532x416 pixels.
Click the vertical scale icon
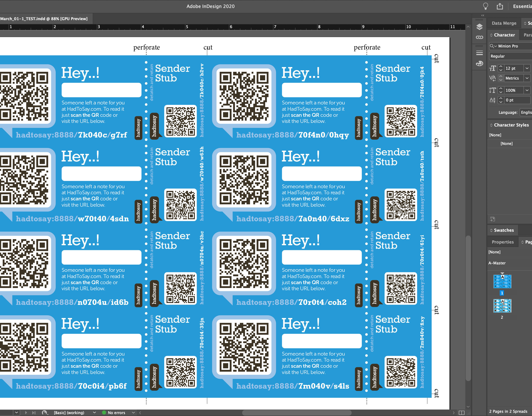click(x=492, y=90)
